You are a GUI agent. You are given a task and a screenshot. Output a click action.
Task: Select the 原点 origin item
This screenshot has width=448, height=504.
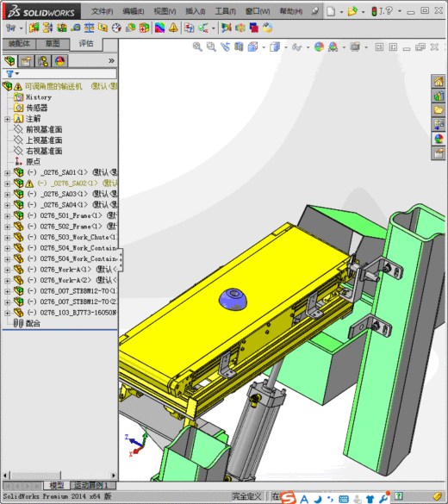pyautogui.click(x=33, y=162)
